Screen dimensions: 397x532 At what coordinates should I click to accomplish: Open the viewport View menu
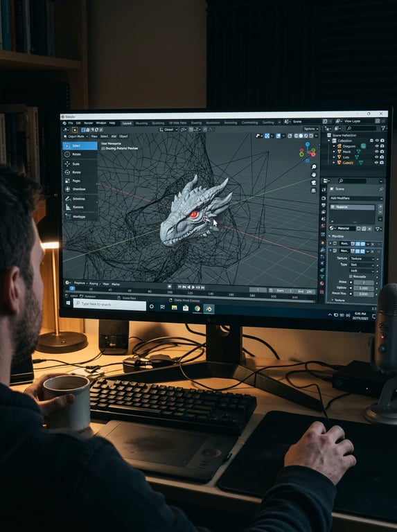(94, 136)
